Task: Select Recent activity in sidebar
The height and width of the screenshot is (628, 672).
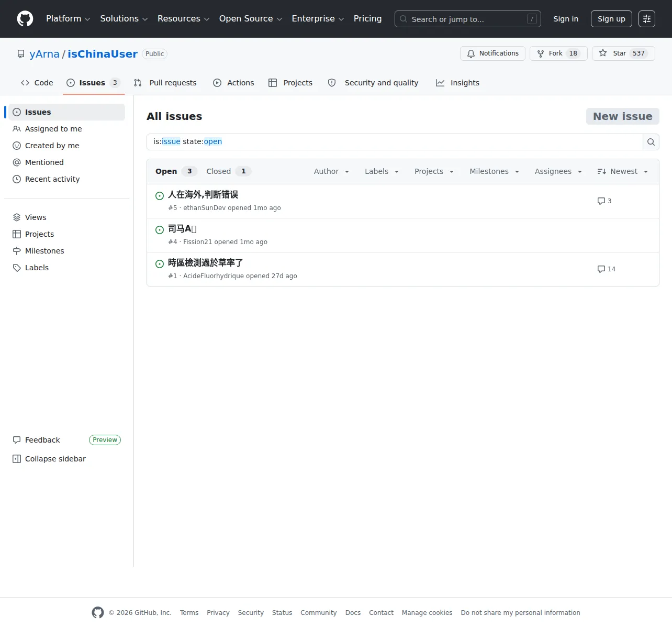Action: (x=66, y=179)
